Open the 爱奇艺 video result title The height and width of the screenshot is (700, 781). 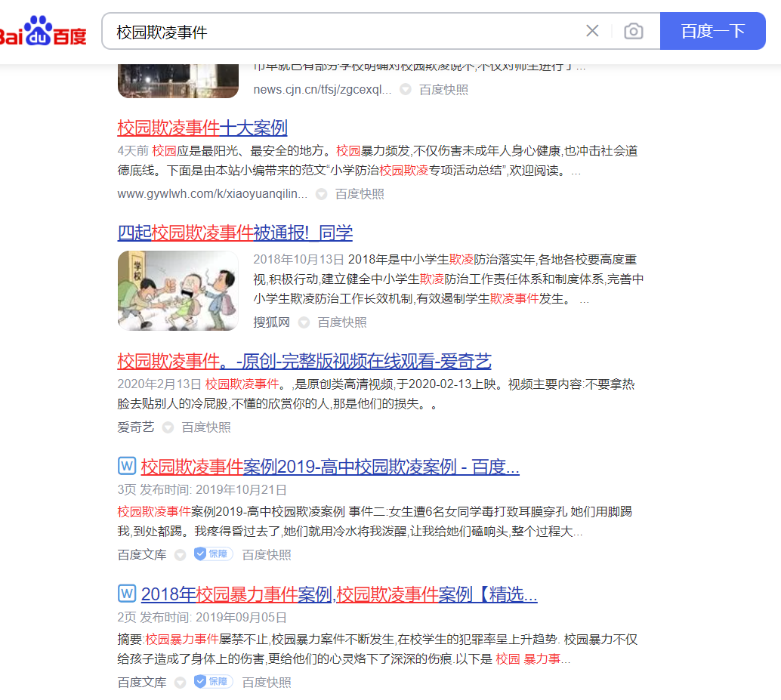tap(304, 362)
